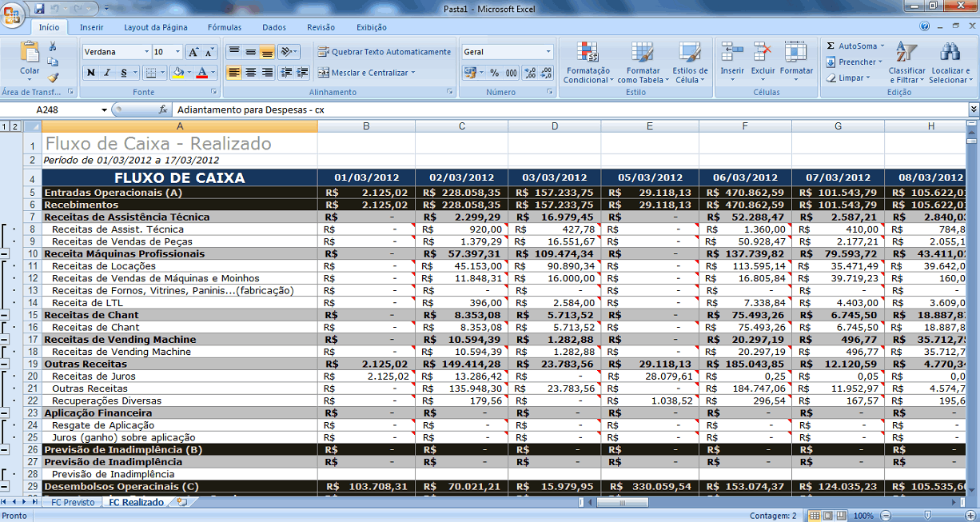Open the Verdana font name dropdown
The height and width of the screenshot is (522, 980).
[x=117, y=52]
